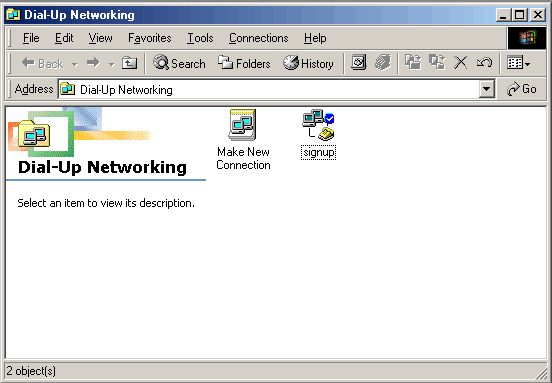Open the Forward history dropdown arrow
Screen dimensions: 552x383
[112, 64]
